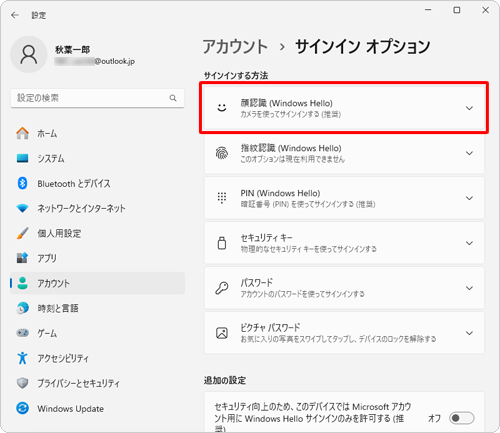
Task: Click the アクセシビリティ figure icon
Action: coord(22,358)
